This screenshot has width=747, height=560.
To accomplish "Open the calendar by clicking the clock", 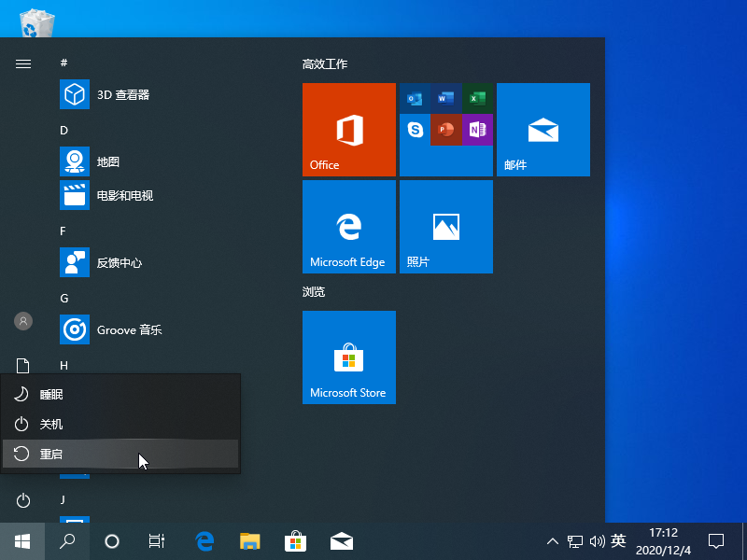I will (665, 540).
